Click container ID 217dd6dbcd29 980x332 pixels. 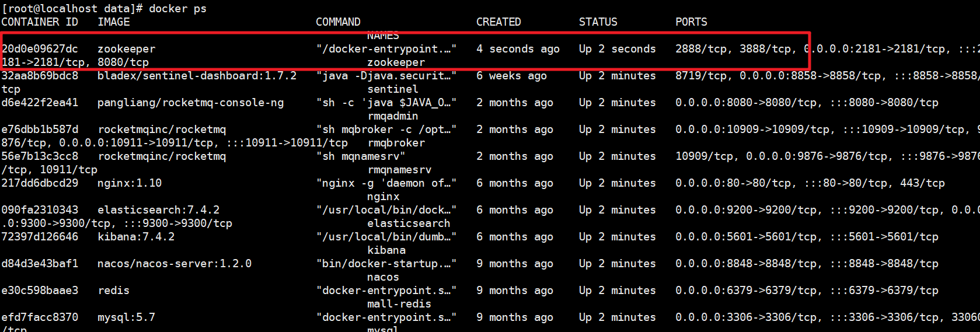40,183
